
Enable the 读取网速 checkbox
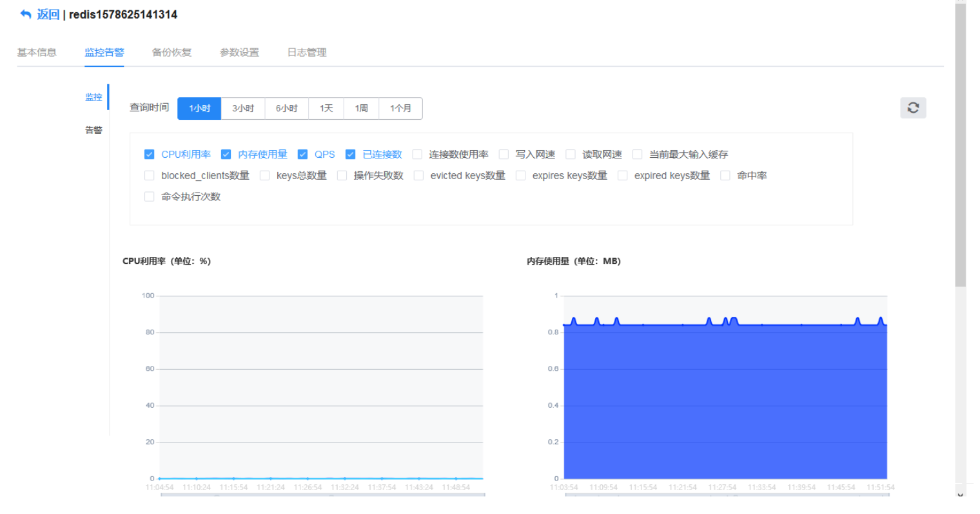coord(571,155)
